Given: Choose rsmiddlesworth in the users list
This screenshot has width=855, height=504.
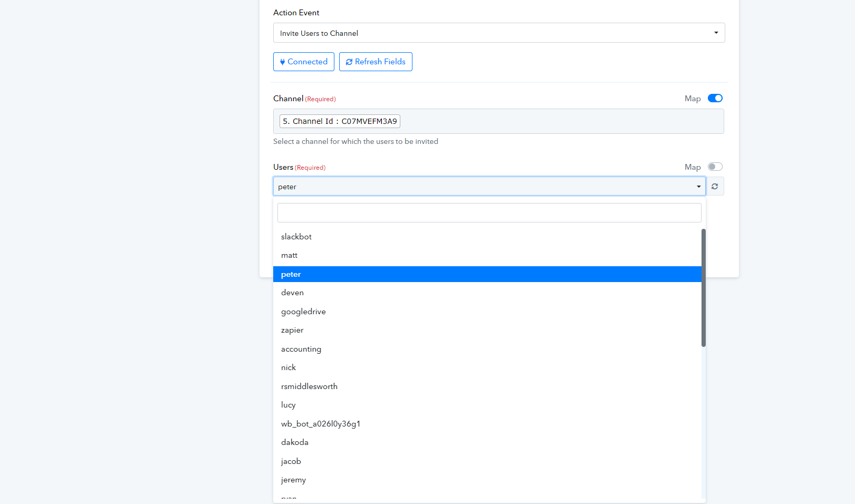Looking at the screenshot, I should point(487,386).
